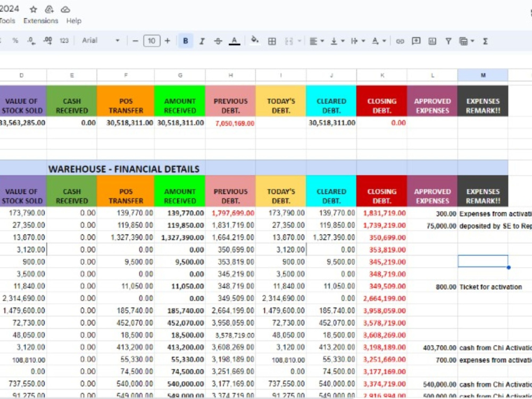
Task: Click warehouse CLEARED DEBT. header cell
Action: point(331,192)
